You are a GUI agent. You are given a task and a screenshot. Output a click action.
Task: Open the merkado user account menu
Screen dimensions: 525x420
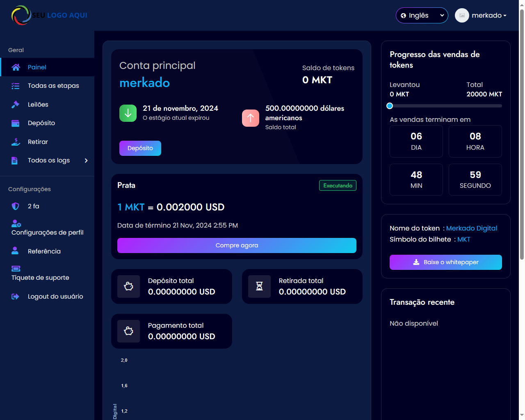point(481,16)
